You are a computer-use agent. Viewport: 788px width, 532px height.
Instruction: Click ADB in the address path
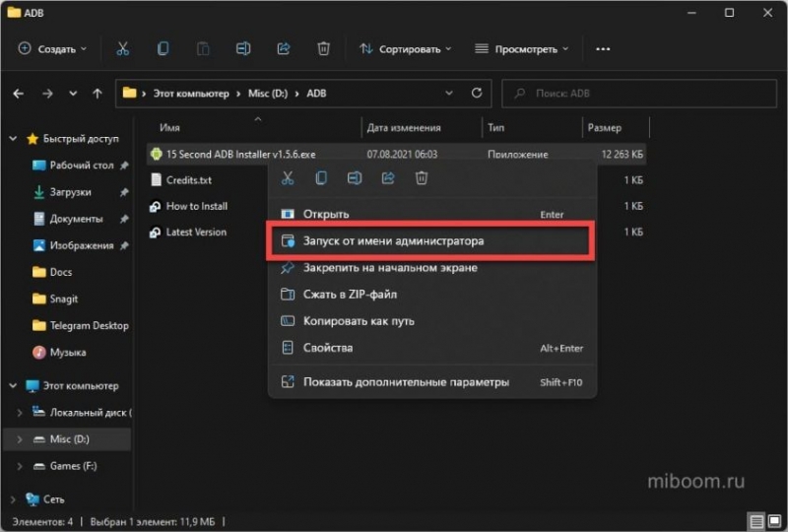316,94
